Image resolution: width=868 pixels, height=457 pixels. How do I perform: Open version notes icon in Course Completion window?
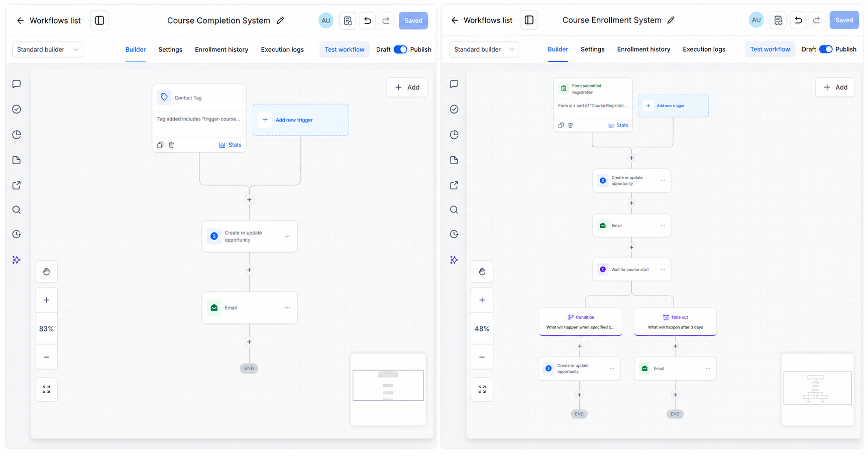tap(348, 21)
